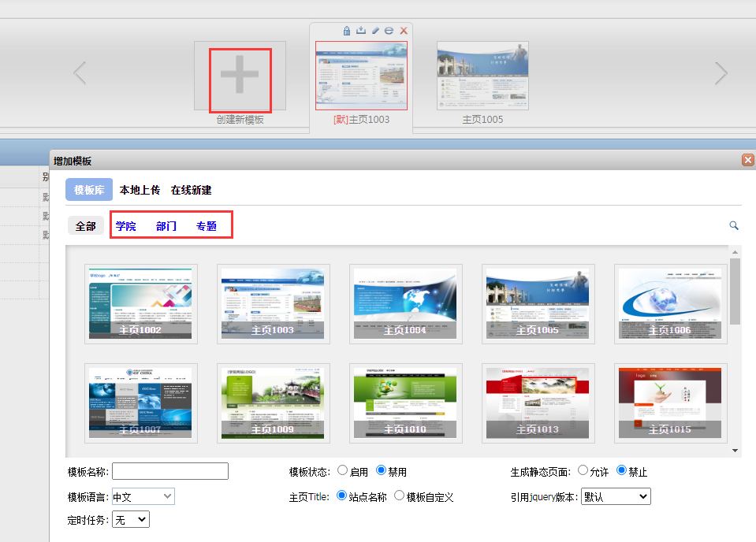The height and width of the screenshot is (542, 756).
Task: Expand the 定时任务 dropdown
Action: [131, 520]
